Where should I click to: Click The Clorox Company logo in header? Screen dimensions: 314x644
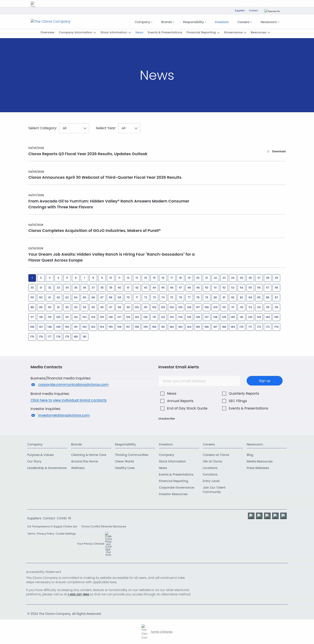pos(51,22)
